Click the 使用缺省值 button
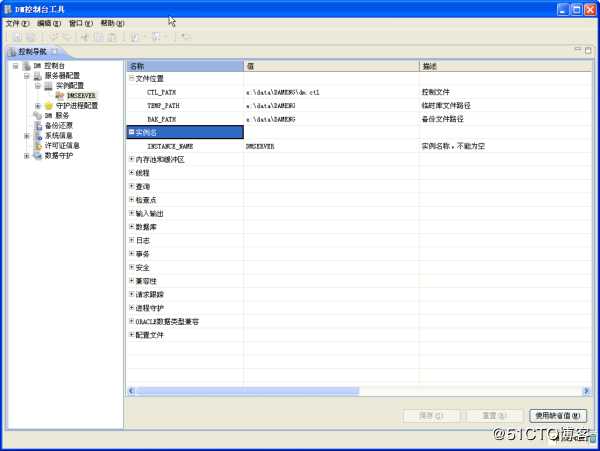 coord(556,415)
